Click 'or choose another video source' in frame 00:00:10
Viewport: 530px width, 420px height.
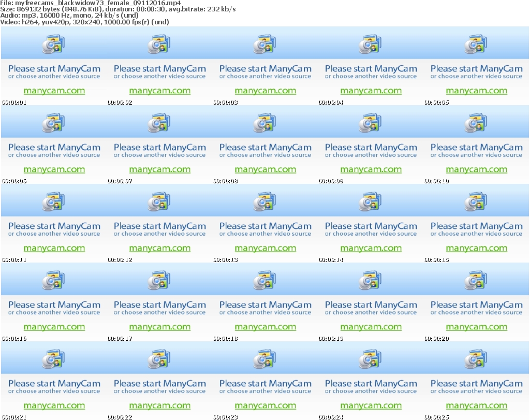tap(477, 155)
